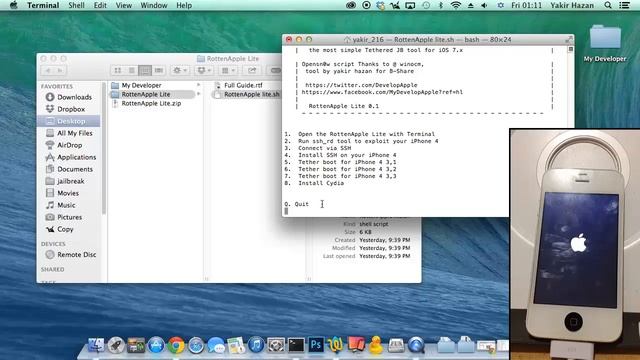This screenshot has width=640, height=360.
Task: Open the volume control in menu bar
Action: pos(484,5)
